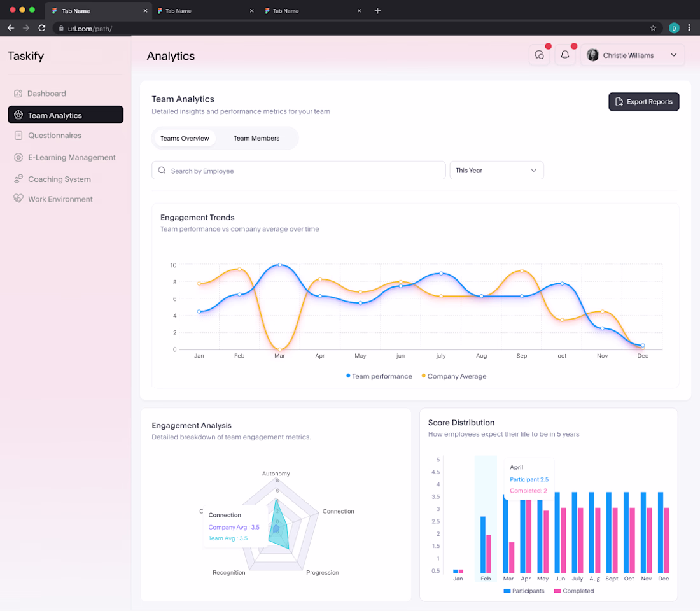Toggle Company Average legend item
700x611 pixels.
454,376
